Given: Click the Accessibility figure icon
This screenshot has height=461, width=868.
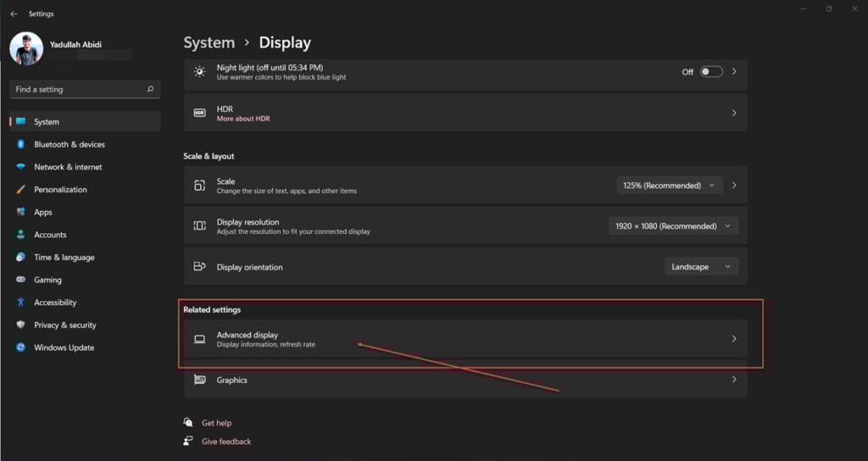Looking at the screenshot, I should coord(20,303).
